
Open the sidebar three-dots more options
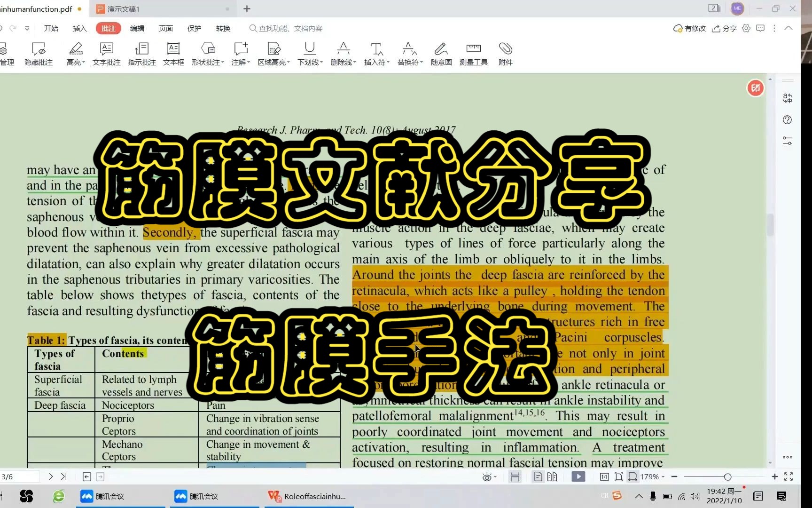tap(788, 457)
